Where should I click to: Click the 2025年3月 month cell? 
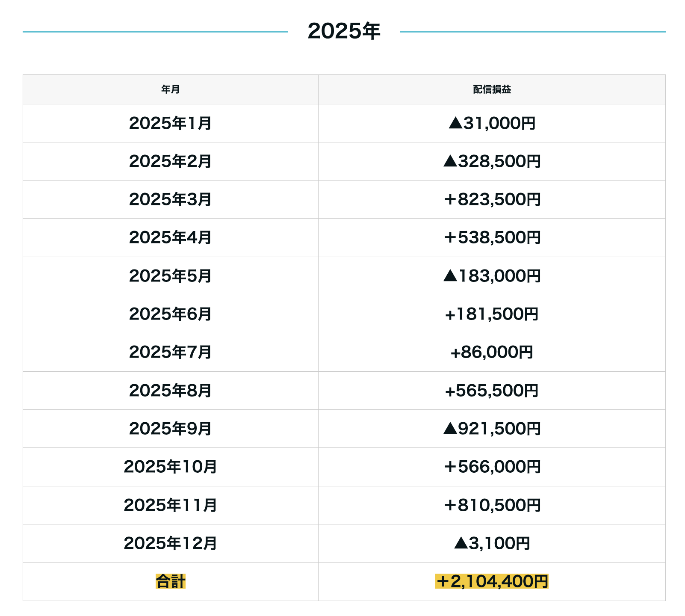pyautogui.click(x=170, y=199)
